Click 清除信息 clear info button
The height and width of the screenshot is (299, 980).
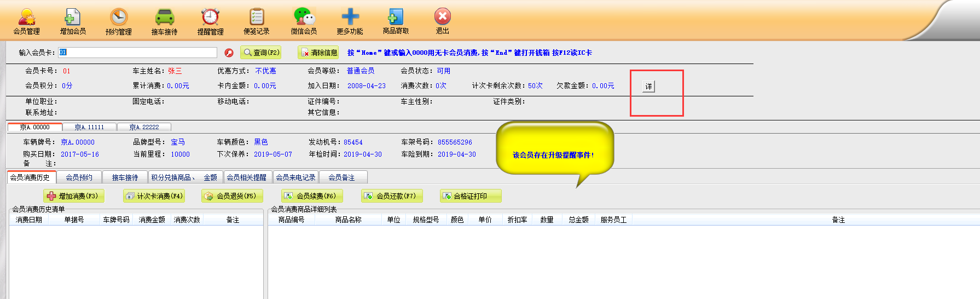click(318, 53)
